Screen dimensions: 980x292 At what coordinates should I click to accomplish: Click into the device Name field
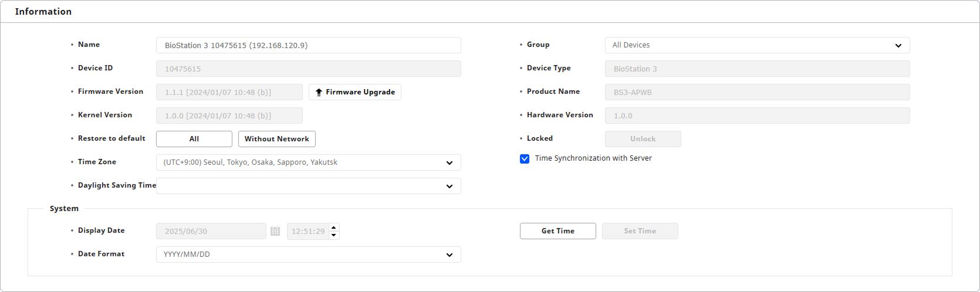[x=308, y=45]
